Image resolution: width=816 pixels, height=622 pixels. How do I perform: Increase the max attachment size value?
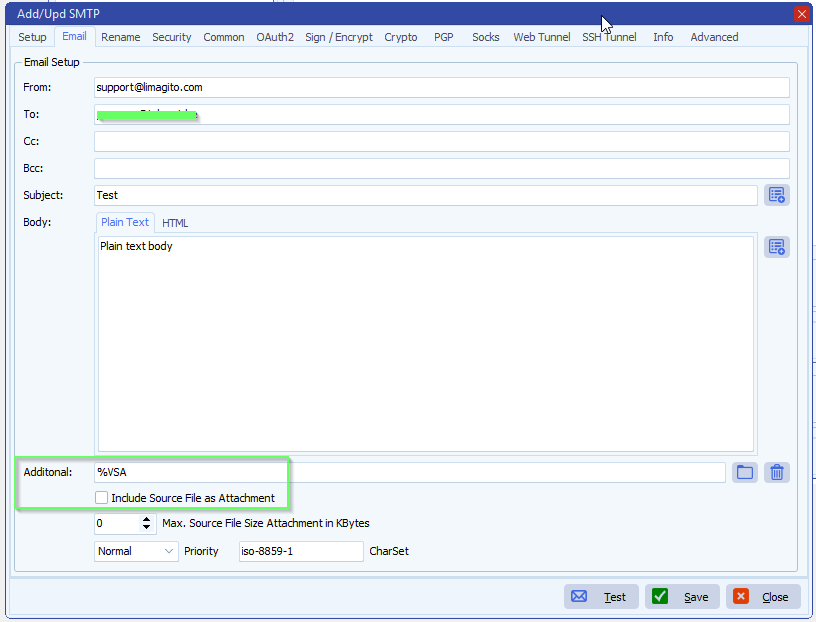click(147, 519)
